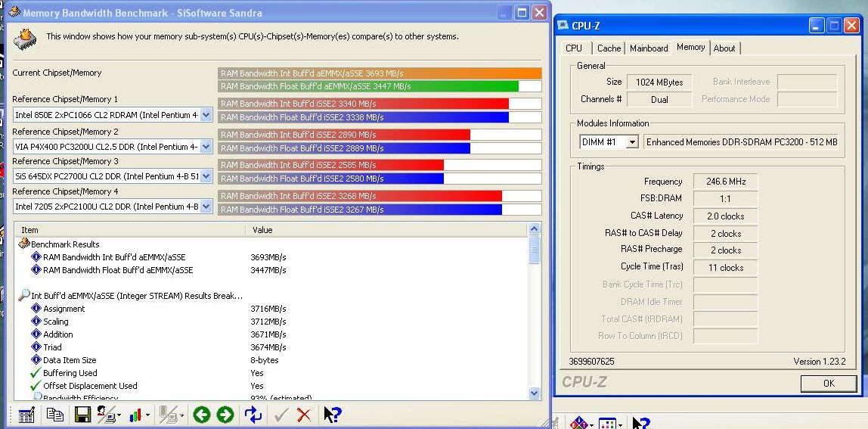
Task: Click the red Int Buff'd iSSE2 3340 MB/s bar
Action: point(363,104)
